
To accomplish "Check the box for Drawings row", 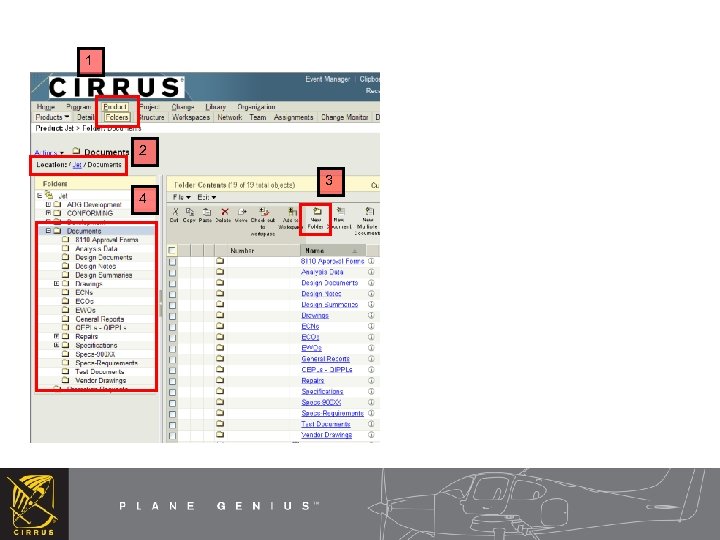I will coord(172,316).
